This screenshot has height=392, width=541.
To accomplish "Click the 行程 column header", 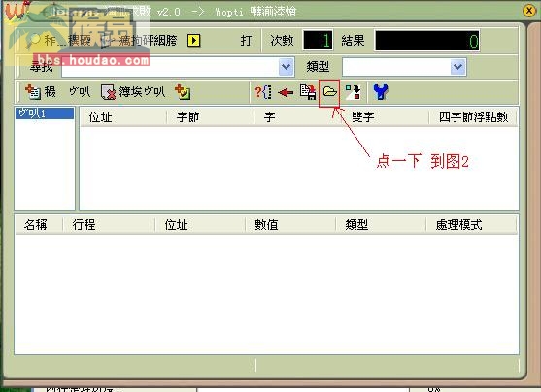I will click(x=109, y=225).
